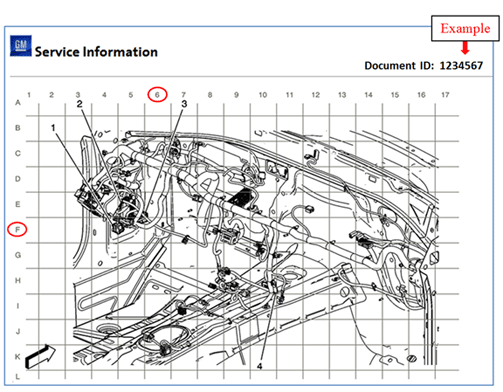
Task: Click grid row label C
Action: point(18,153)
